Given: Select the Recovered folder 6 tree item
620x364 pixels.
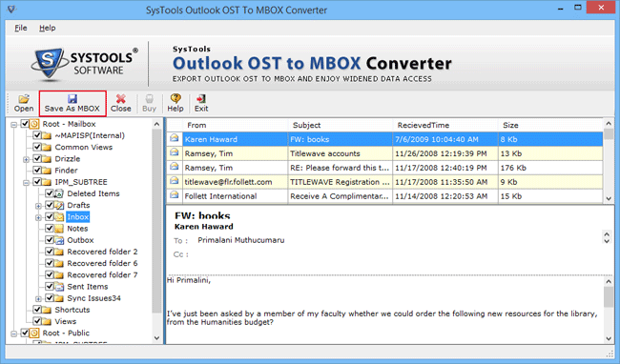Looking at the screenshot, I should click(102, 263).
